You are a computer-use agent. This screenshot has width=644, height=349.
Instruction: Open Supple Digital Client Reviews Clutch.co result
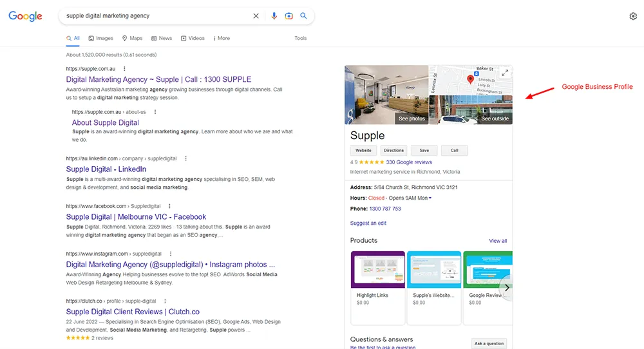pos(133,312)
